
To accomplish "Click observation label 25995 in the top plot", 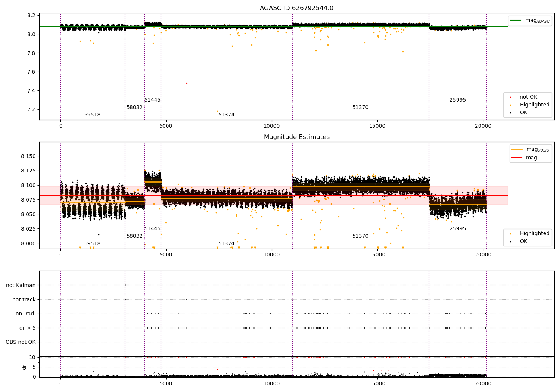I will [x=457, y=100].
